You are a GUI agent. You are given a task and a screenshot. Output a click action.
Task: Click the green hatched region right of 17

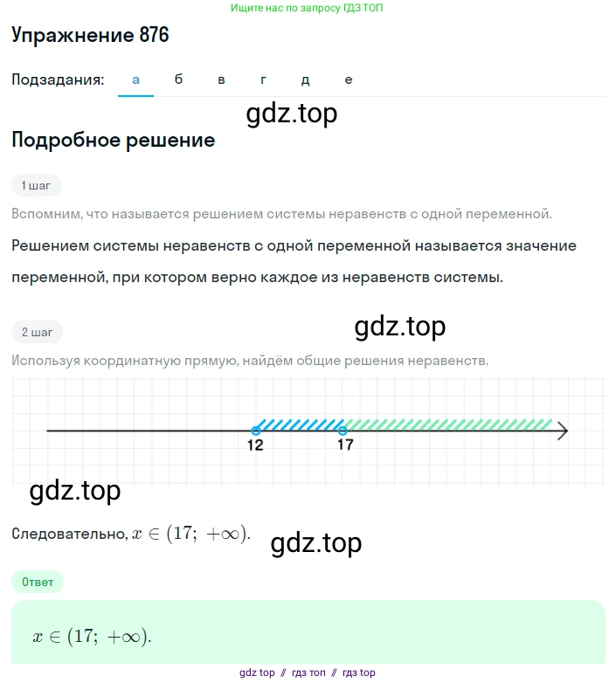click(447, 425)
